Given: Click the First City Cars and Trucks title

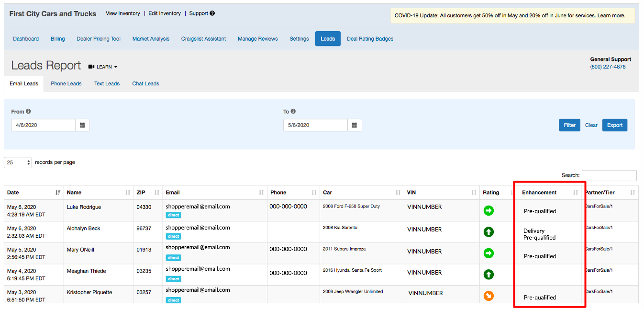Looking at the screenshot, I should (53, 13).
